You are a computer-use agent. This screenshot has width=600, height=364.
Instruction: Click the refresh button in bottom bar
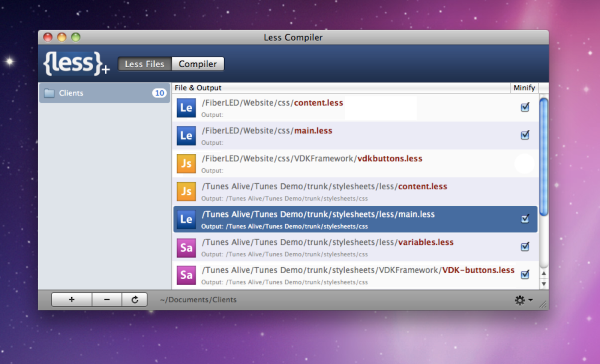point(135,300)
